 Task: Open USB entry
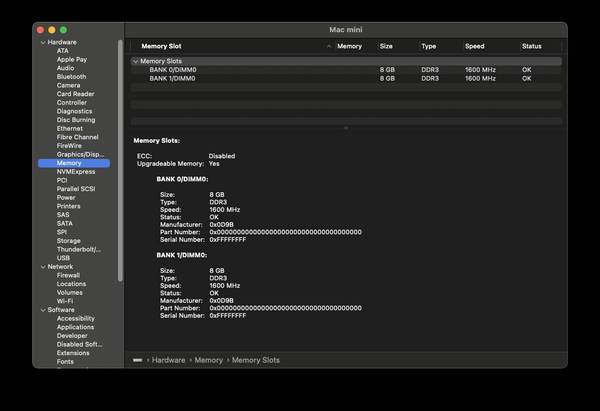point(64,258)
